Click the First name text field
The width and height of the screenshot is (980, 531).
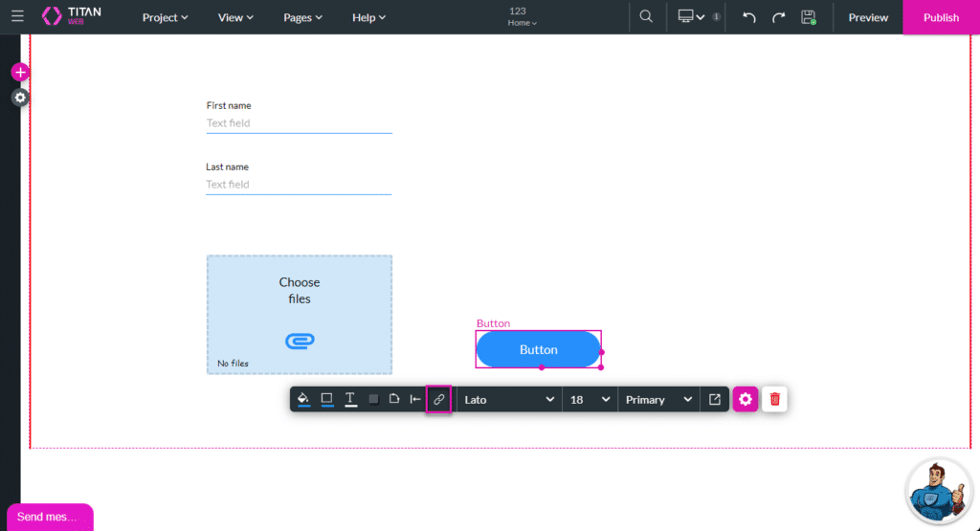pyautogui.click(x=299, y=123)
